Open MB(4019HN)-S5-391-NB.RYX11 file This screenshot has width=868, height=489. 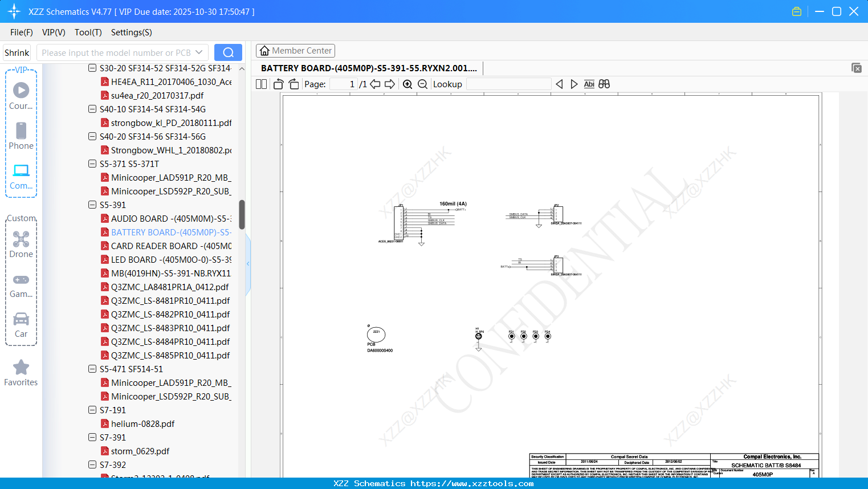pyautogui.click(x=171, y=273)
